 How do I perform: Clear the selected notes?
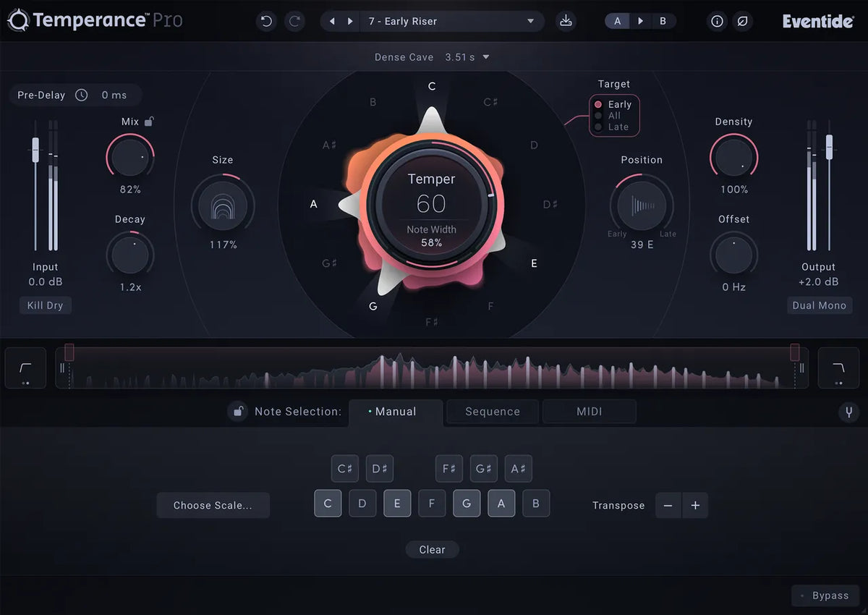tap(432, 549)
